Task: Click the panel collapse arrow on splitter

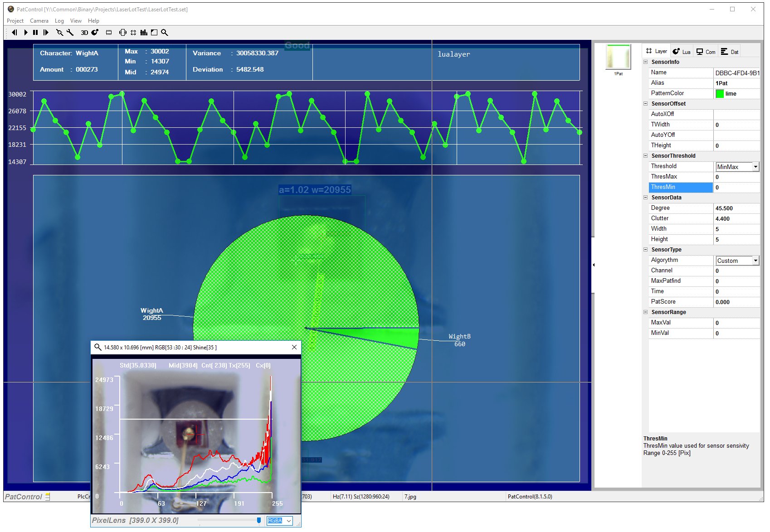Action: click(593, 265)
